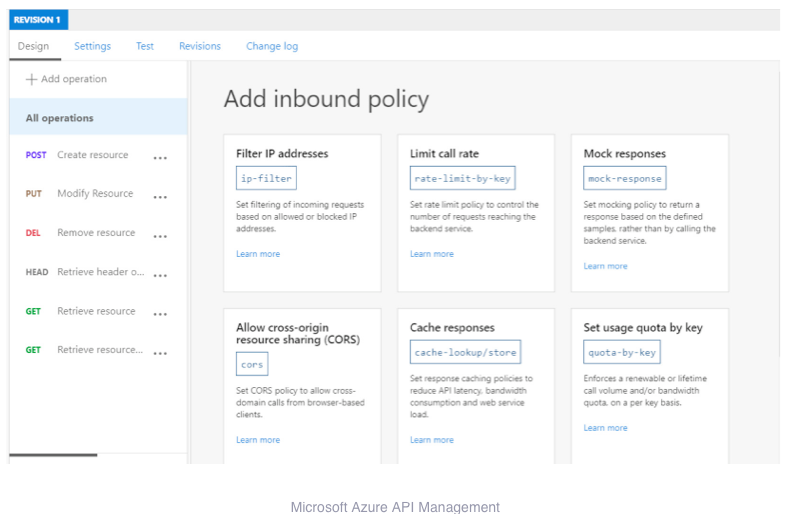Click the Set usage quota by key title

point(643,328)
